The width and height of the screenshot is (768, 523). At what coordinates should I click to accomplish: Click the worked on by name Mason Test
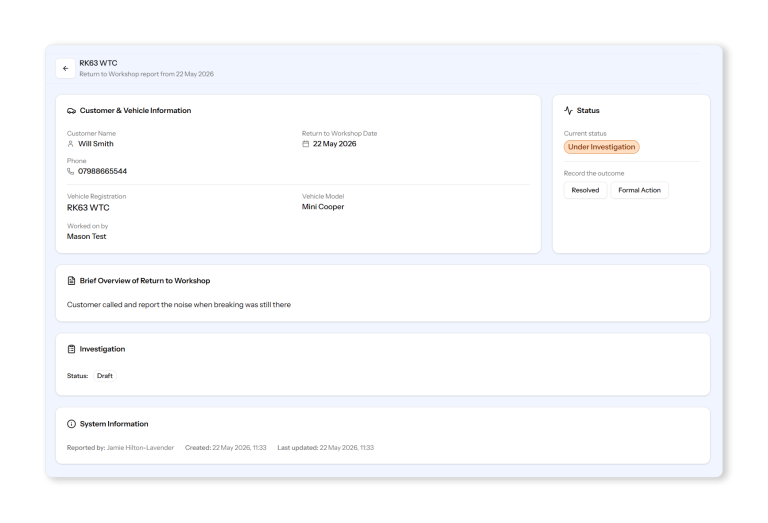click(x=87, y=237)
